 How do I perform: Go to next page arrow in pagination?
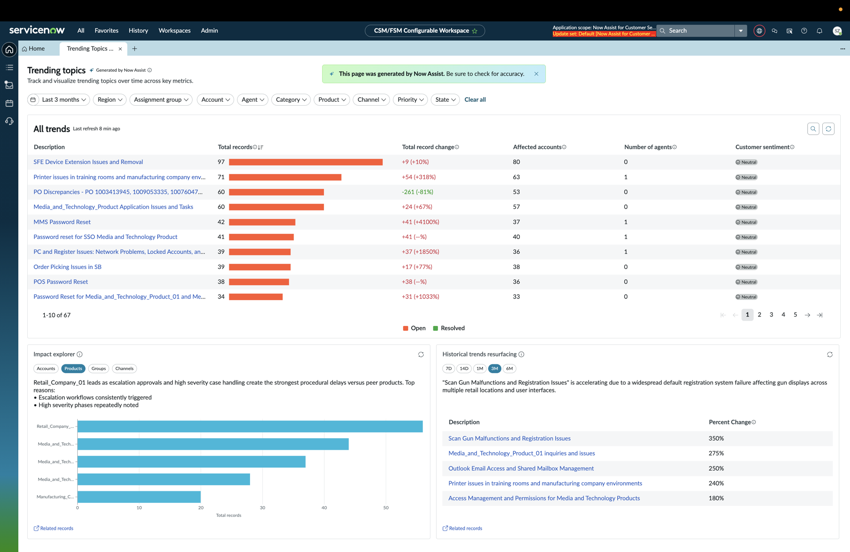point(807,315)
